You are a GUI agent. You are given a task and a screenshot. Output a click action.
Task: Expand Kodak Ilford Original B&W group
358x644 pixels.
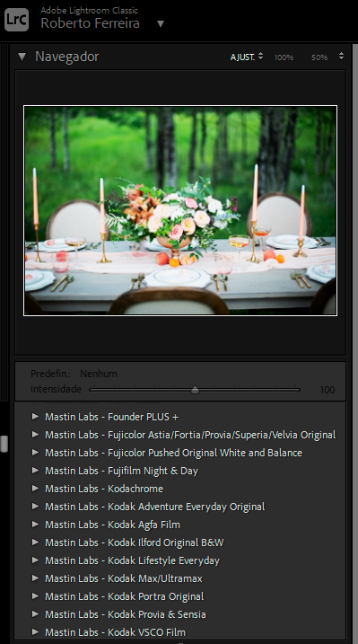(35, 543)
